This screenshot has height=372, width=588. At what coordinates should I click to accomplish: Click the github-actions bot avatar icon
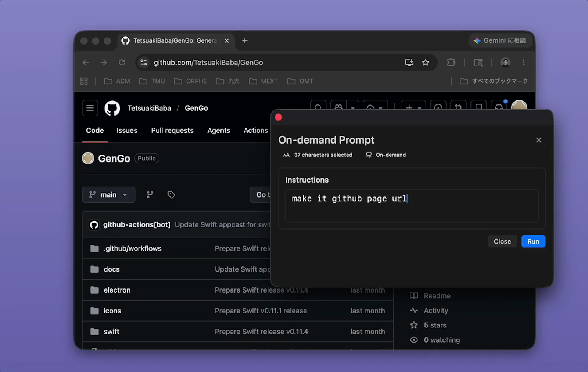[x=94, y=225]
